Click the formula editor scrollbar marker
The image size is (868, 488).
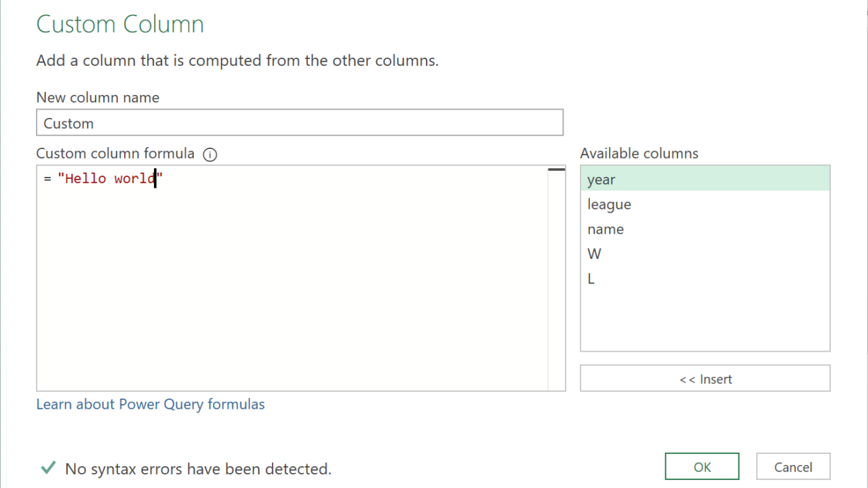(x=556, y=169)
